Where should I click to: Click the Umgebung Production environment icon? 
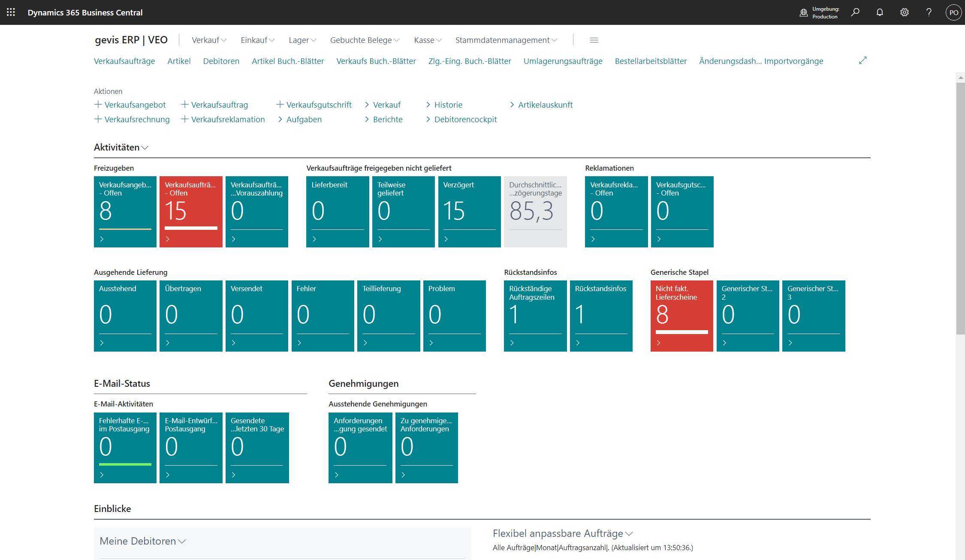pyautogui.click(x=804, y=13)
